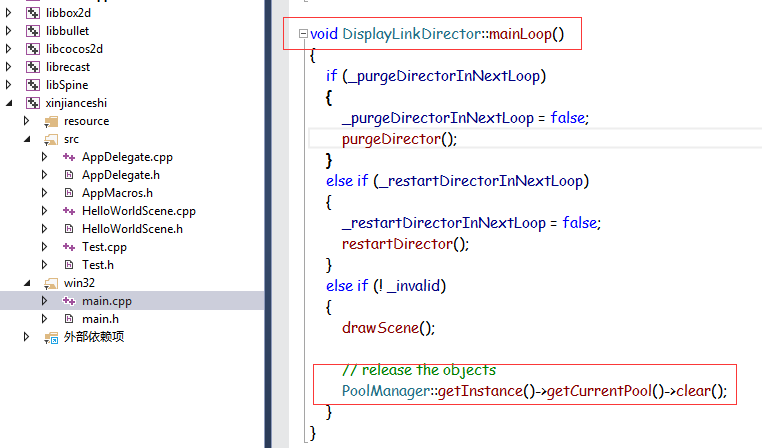The height and width of the screenshot is (448, 762).
Task: Click the main.cpp C++ file icon
Action: coord(69,301)
